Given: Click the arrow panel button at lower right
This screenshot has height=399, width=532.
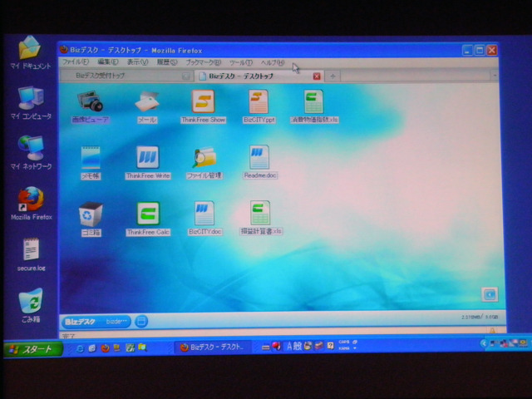Looking at the screenshot, I should coord(490,294).
